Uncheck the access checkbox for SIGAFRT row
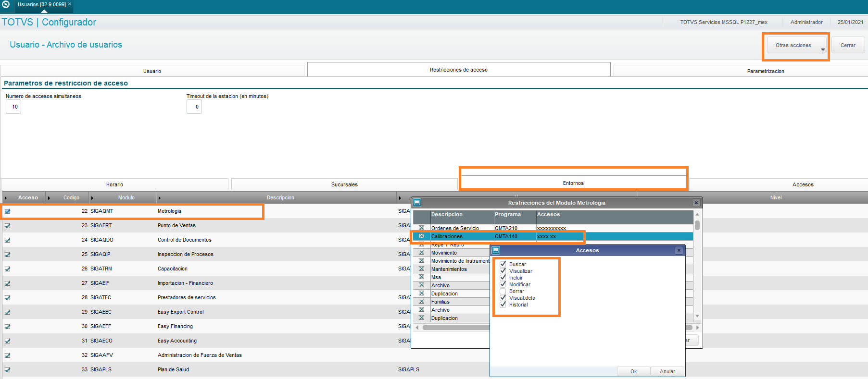 (x=7, y=226)
